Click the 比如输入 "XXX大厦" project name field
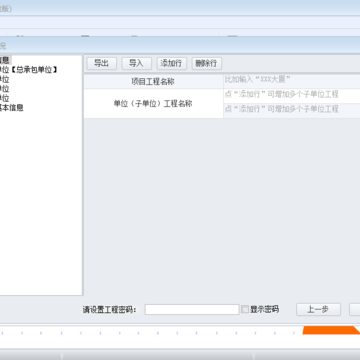The width and height of the screenshot is (360, 360). pyautogui.click(x=292, y=81)
